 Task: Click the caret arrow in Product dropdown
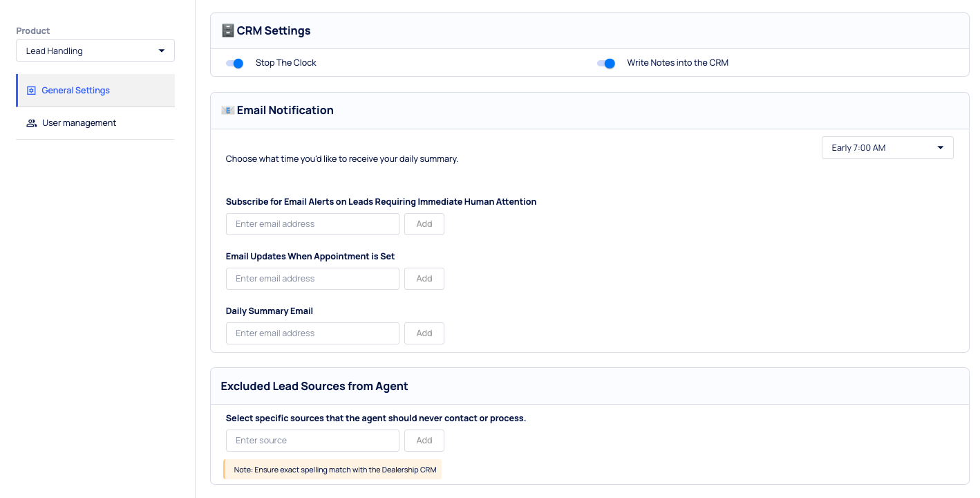coord(162,50)
